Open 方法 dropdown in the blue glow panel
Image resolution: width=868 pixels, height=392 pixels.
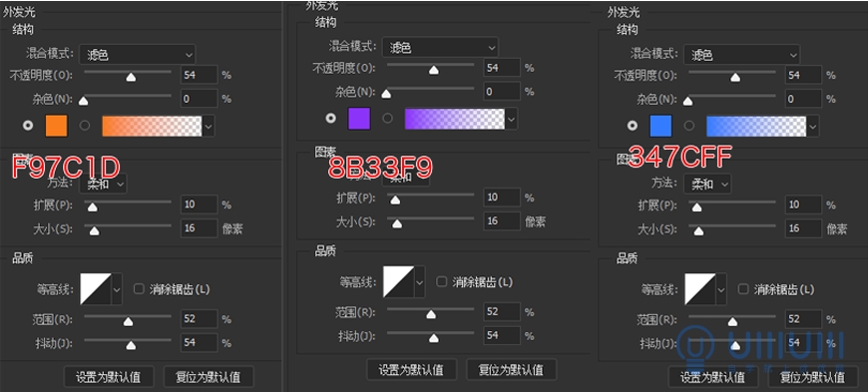707,184
